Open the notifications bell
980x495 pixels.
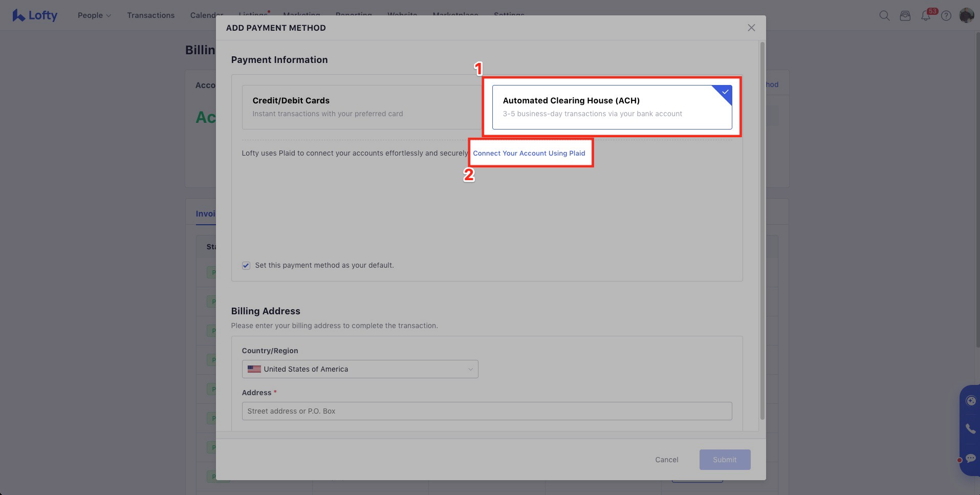[x=925, y=16]
